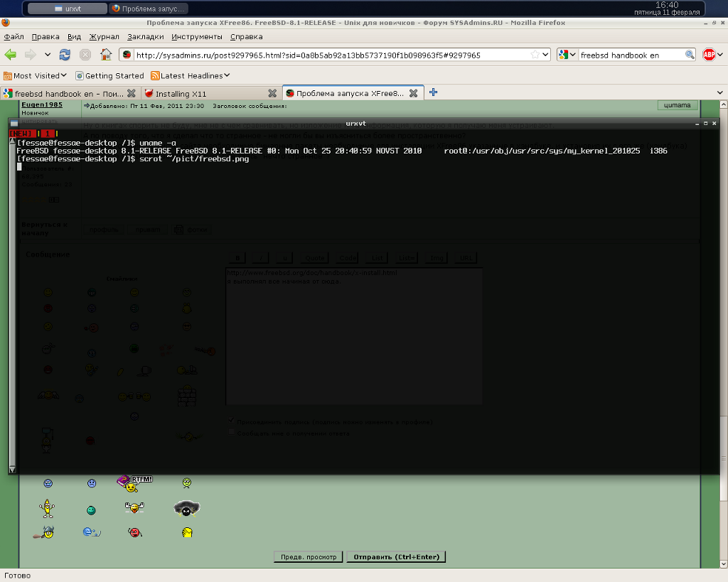The image size is (728, 582).
Task: Click the urxvt scrollbar up arrow
Action: coord(13,141)
